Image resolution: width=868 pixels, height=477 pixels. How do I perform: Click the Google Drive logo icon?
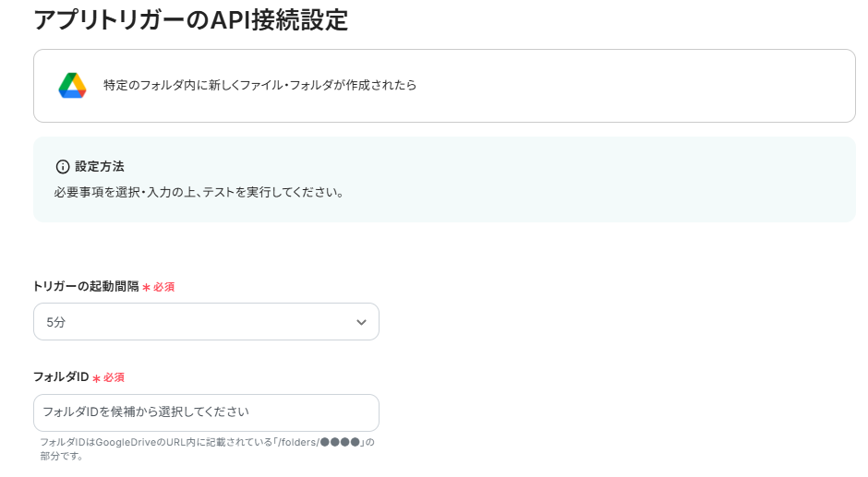pos(72,85)
